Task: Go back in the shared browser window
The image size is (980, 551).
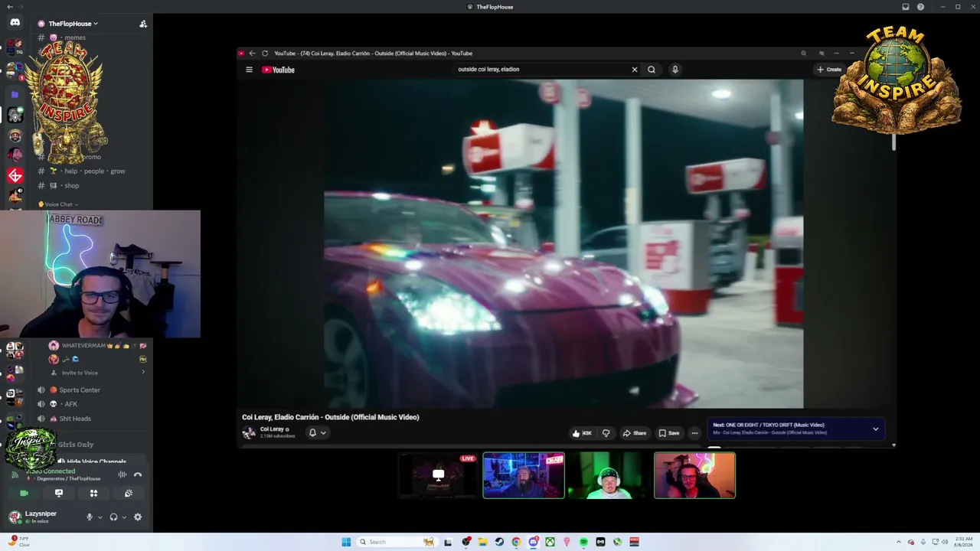Action: (253, 54)
